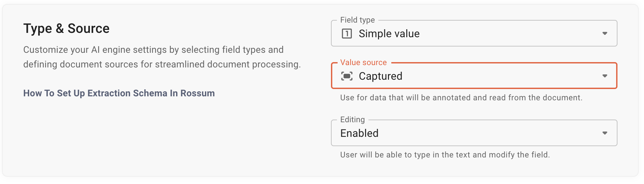Expand the Value source dropdown arrow

(605, 76)
